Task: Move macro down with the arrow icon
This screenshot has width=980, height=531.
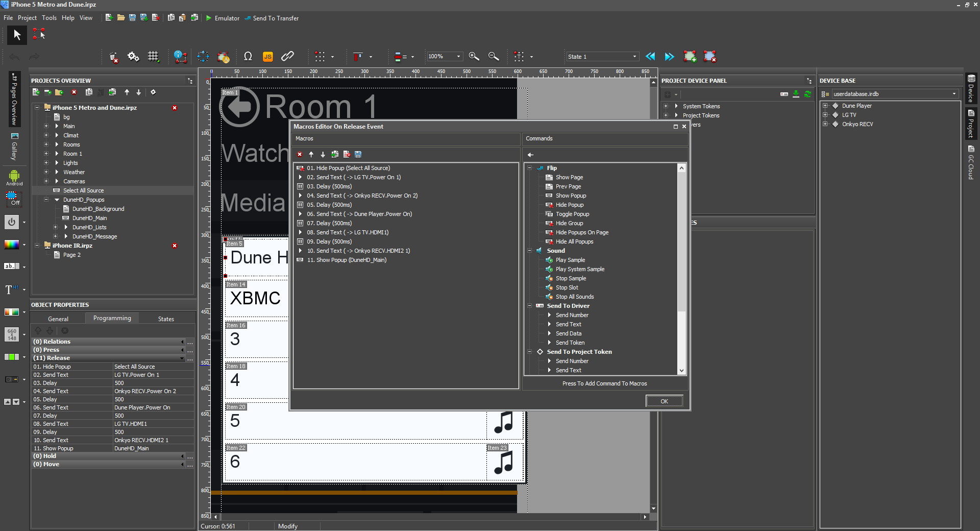Action: point(323,154)
